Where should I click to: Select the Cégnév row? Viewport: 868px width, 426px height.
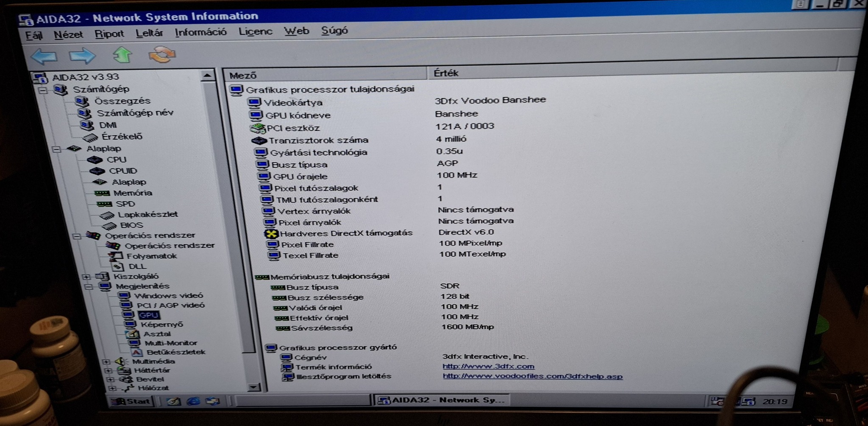(x=311, y=357)
